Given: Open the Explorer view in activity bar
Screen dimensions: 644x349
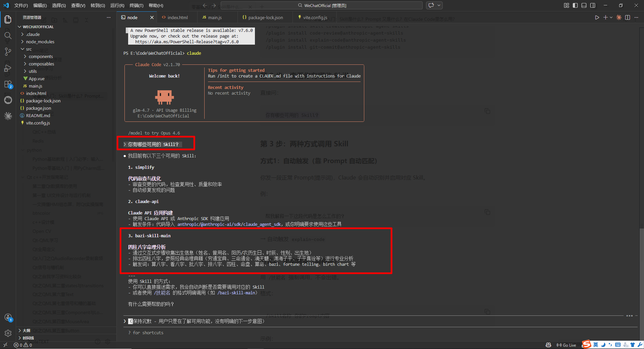Looking at the screenshot, I should coord(8,19).
